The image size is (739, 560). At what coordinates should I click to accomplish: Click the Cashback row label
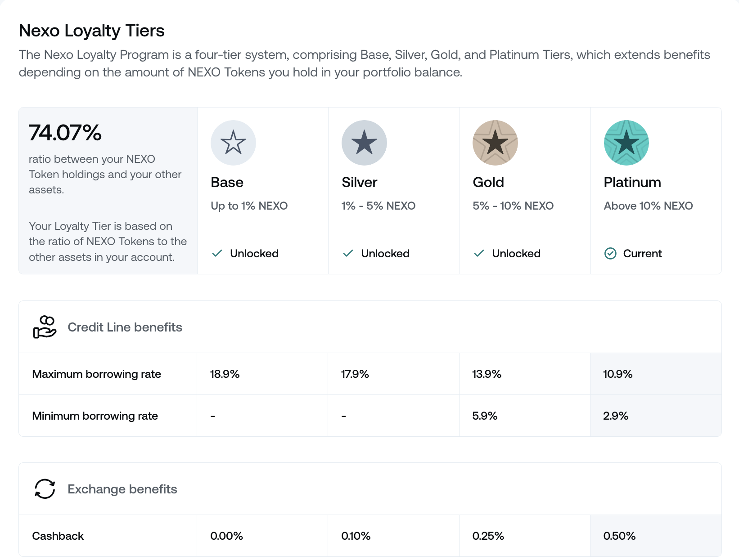[x=58, y=536]
